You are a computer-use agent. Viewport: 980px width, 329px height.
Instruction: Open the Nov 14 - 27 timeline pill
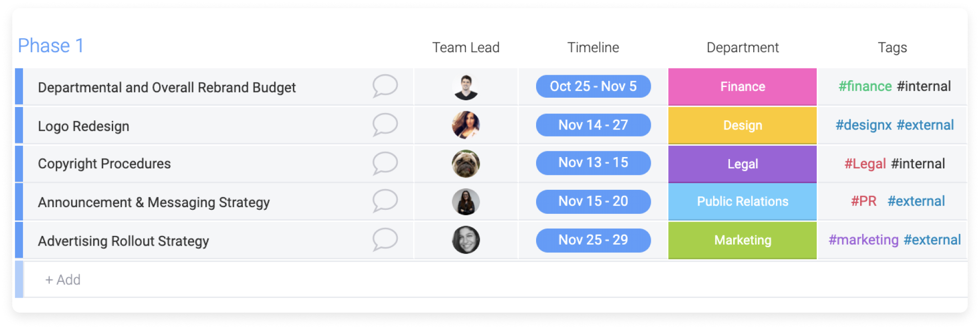click(x=593, y=125)
